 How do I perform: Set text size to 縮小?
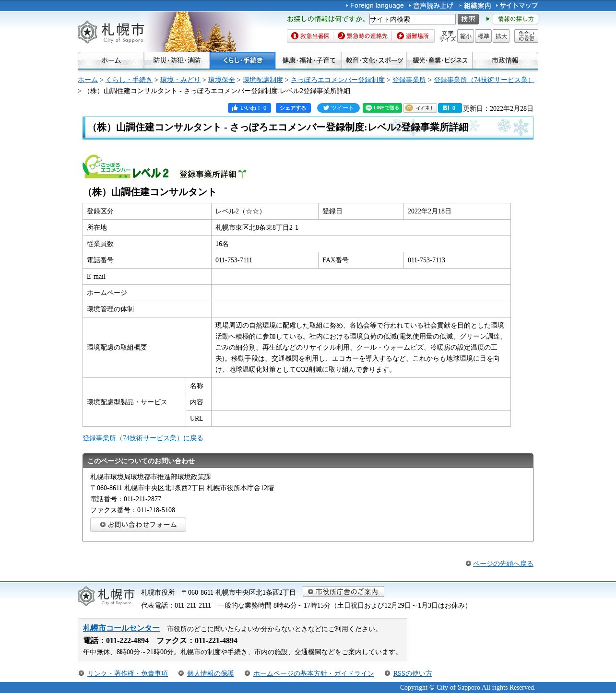[465, 36]
